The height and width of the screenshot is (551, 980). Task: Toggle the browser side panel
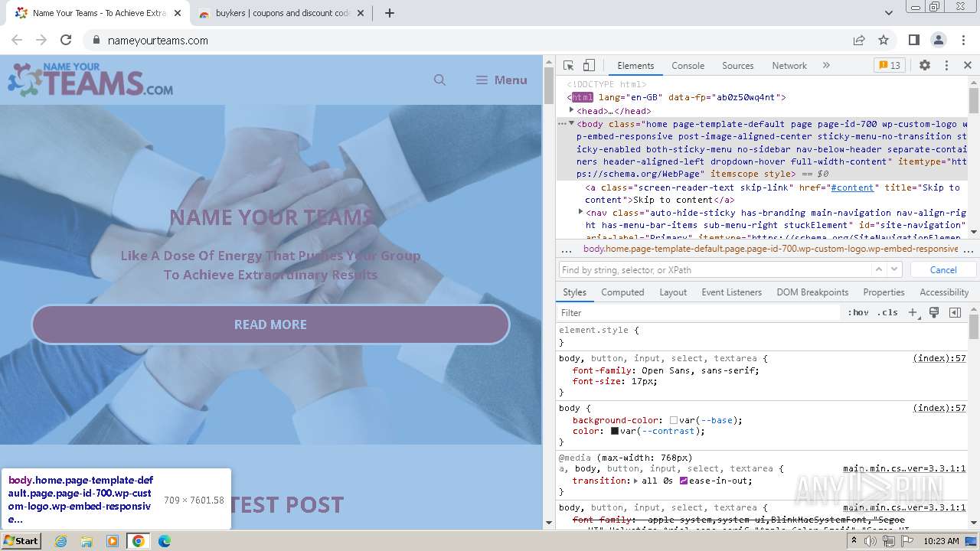(914, 40)
